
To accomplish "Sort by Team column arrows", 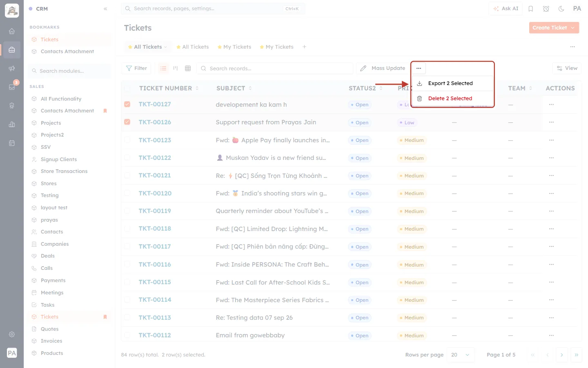I will [x=530, y=88].
